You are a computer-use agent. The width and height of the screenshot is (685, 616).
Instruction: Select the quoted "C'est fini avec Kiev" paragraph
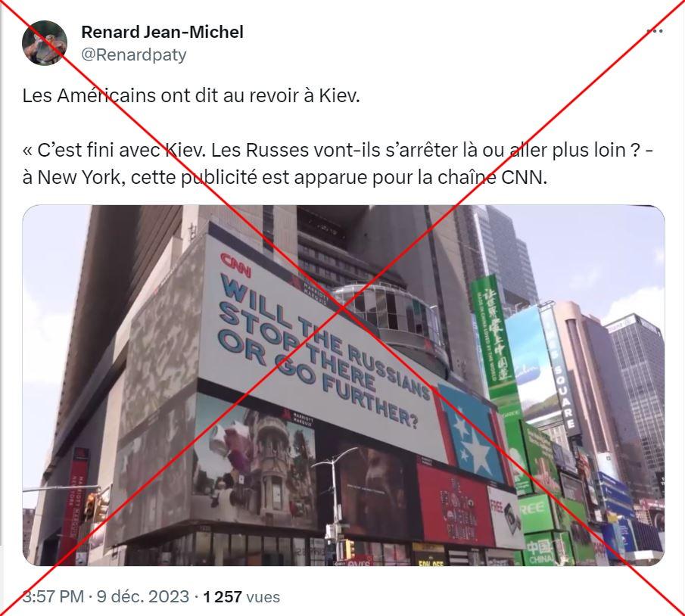tap(338, 163)
